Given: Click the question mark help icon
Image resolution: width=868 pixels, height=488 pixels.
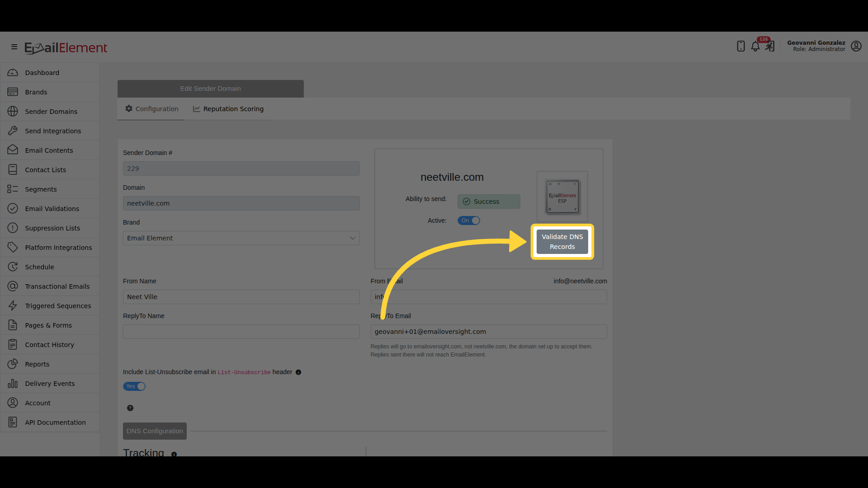Looking at the screenshot, I should coord(130,408).
